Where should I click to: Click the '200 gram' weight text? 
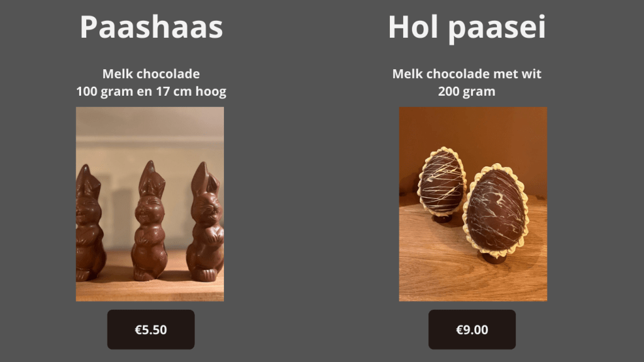tap(467, 91)
